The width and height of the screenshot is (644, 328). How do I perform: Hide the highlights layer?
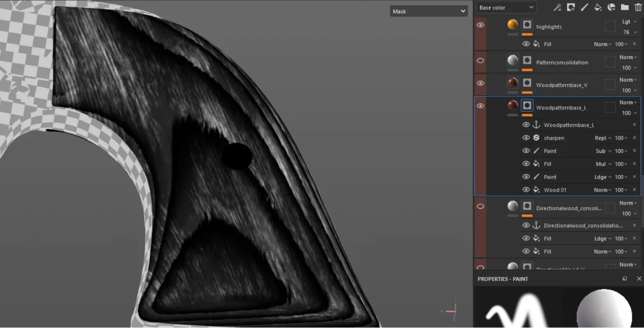click(480, 25)
